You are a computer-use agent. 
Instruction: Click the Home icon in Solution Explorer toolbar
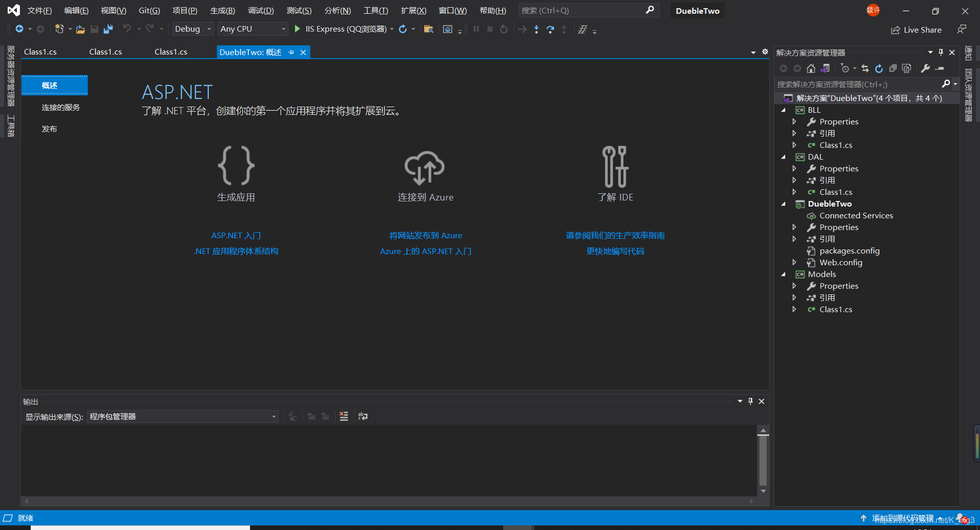[x=811, y=68]
